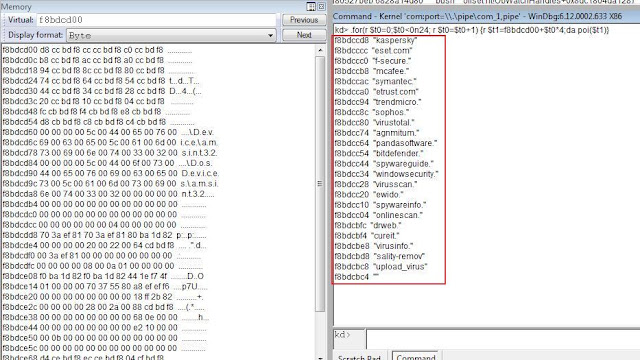This screenshot has width=640, height=360.
Task: Close the Memory panel
Action: pyautogui.click(x=321, y=7)
